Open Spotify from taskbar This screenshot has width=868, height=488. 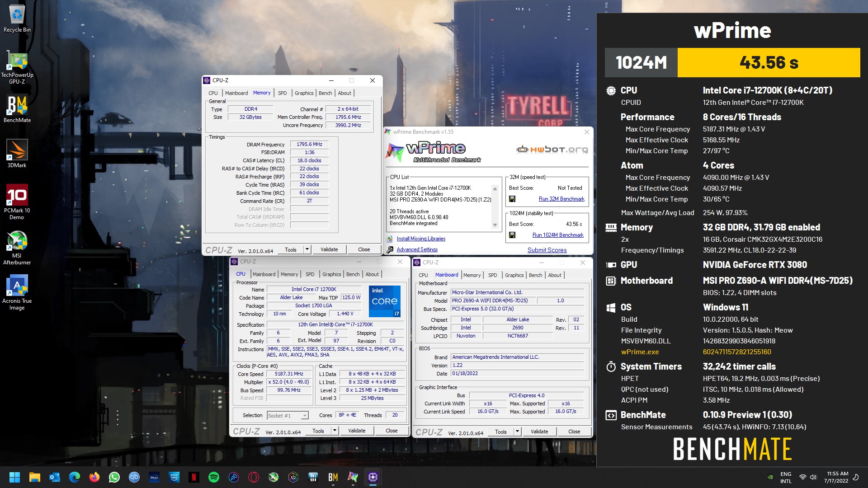(214, 477)
